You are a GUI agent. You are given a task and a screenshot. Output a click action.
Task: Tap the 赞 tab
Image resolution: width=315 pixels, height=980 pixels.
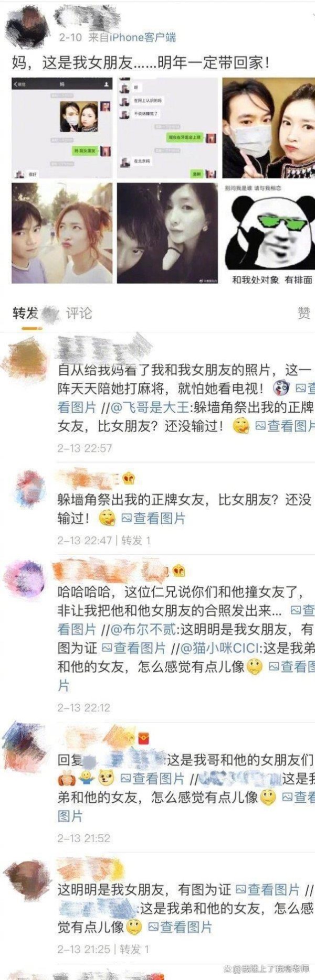pos(304,313)
